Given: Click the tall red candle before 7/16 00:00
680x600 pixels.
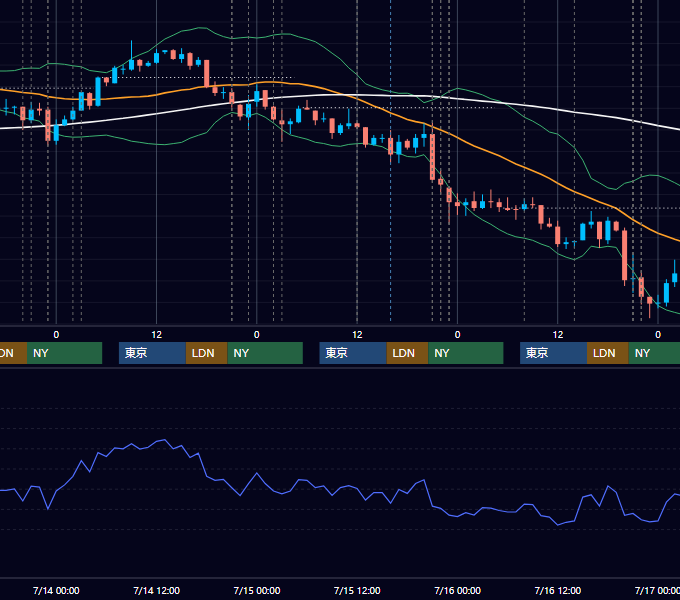Looking at the screenshot, I should click(x=432, y=156).
